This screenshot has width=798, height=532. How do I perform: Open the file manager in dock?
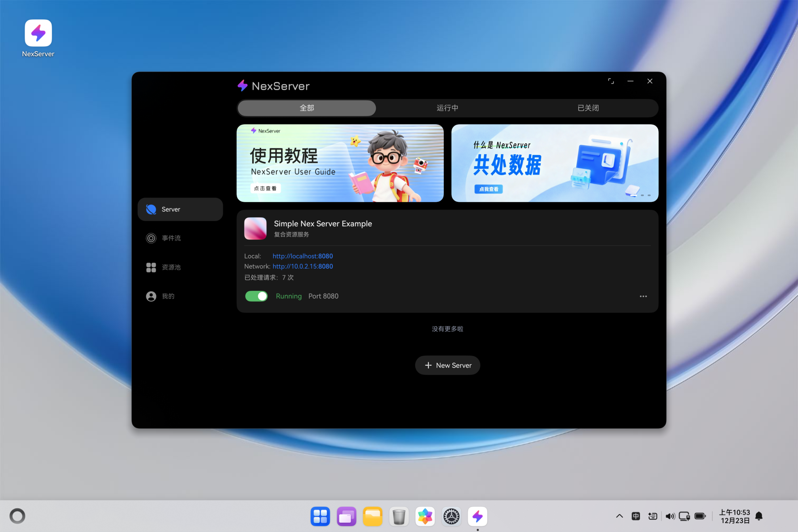point(373,516)
